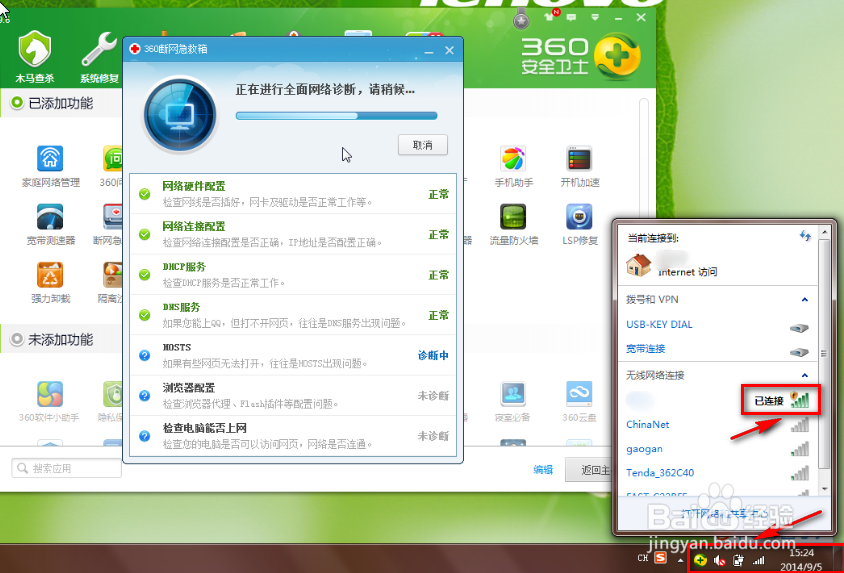Click the muted volume tray icon
The width and height of the screenshot is (844, 573).
point(719,561)
